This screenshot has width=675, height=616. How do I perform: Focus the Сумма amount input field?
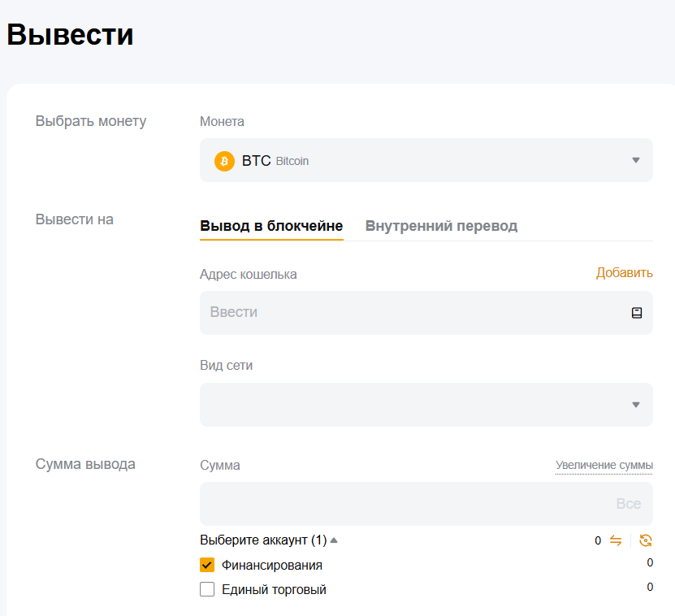pos(426,504)
